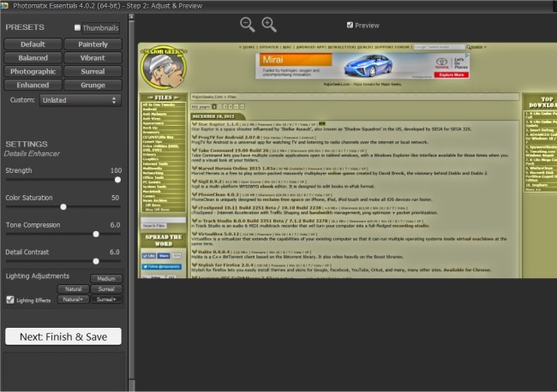The height and width of the screenshot is (392, 557).
Task: Click the Color Saturation slider handle
Action: (x=63, y=207)
